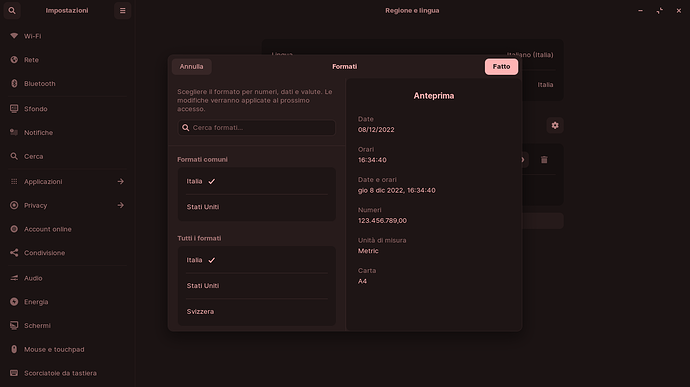Expand Applicazioni with its arrow
Image resolution: width=690 pixels, height=387 pixels.
pyautogui.click(x=121, y=181)
